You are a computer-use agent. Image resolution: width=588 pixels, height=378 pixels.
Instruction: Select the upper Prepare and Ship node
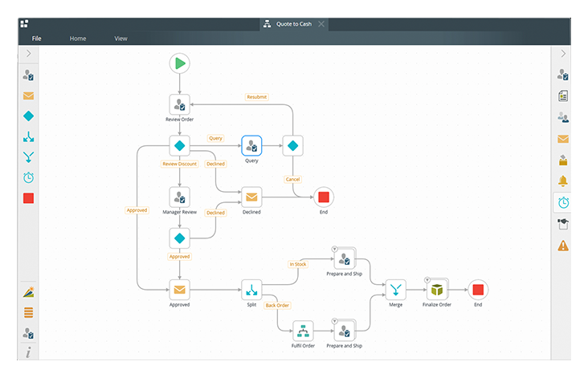[345, 259]
